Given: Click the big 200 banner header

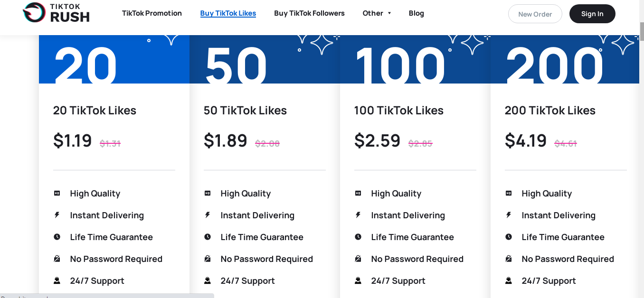Looking at the screenshot, I should point(564,60).
